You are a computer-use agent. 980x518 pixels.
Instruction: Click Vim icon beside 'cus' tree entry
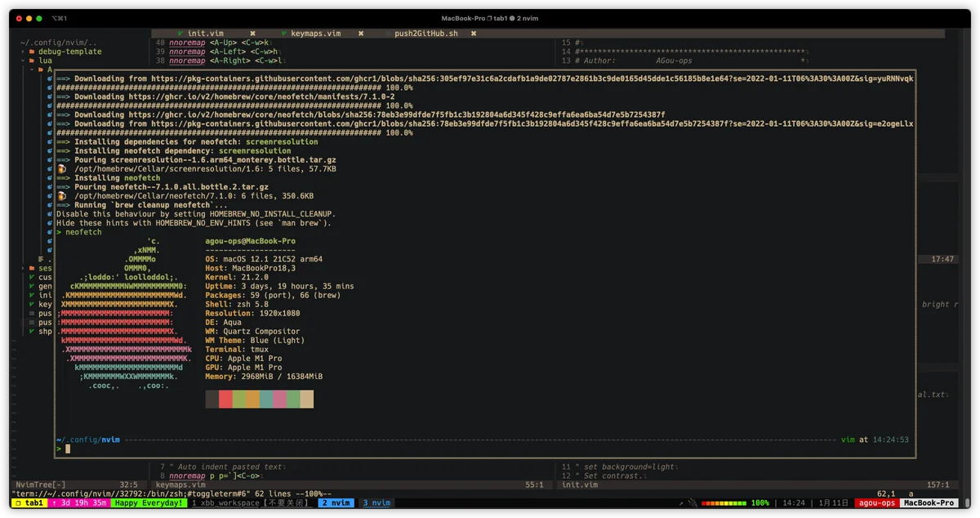coord(32,277)
